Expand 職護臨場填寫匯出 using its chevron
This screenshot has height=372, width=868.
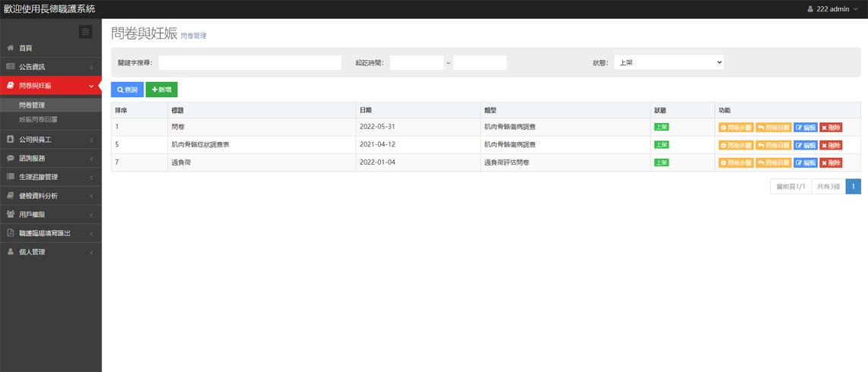click(x=91, y=234)
